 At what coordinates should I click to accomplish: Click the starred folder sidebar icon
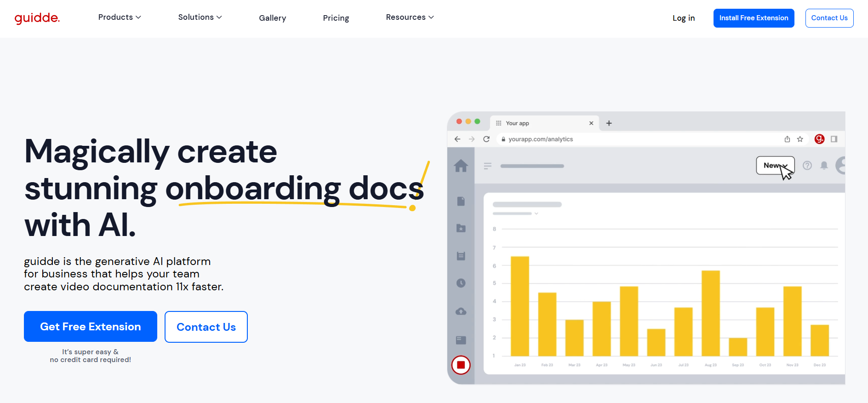pos(461,228)
